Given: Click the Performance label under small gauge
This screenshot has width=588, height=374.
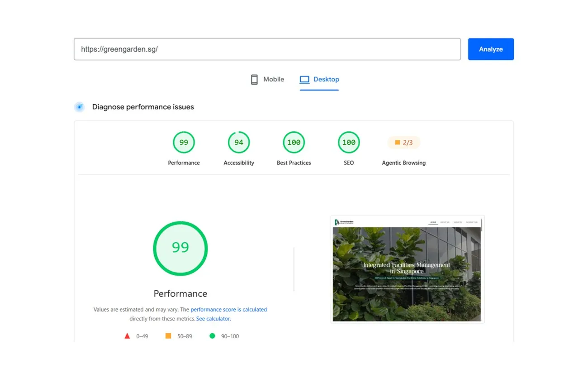Looking at the screenshot, I should tap(184, 163).
